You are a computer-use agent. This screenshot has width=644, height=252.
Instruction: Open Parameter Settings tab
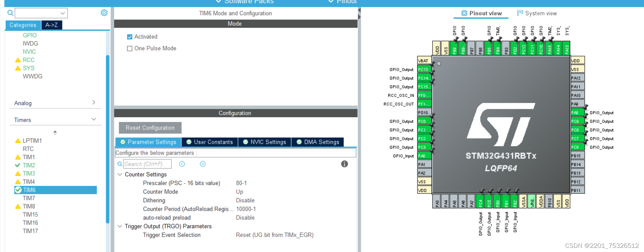click(148, 142)
